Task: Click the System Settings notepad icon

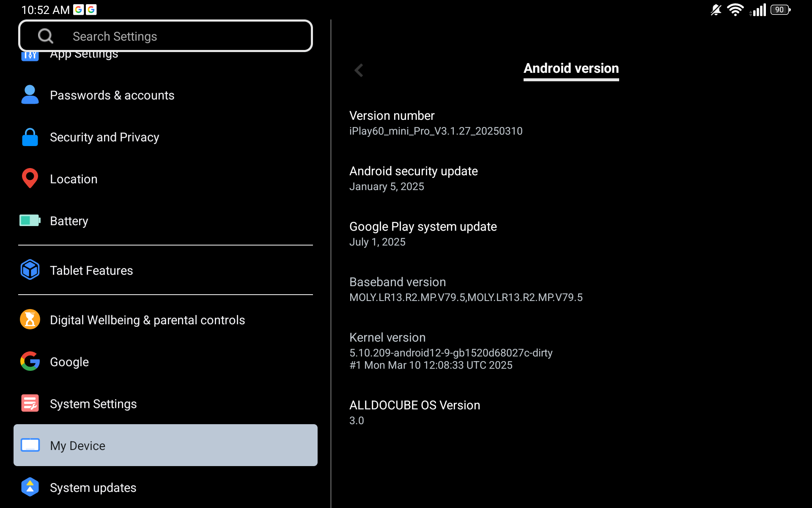Action: (x=30, y=403)
